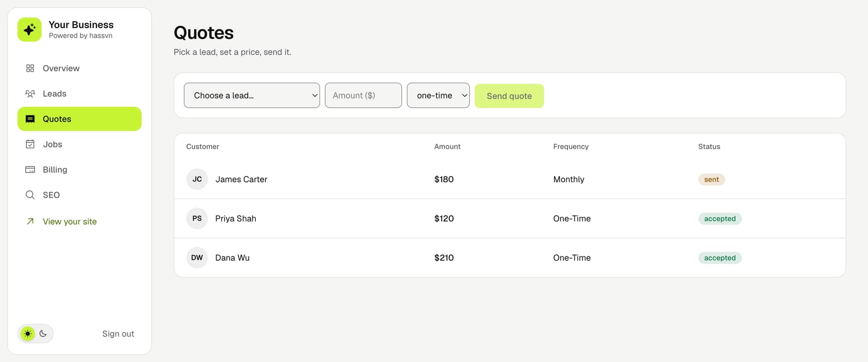The image size is (868, 362).
Task: Click Priya Shah's One-Time frequency cell
Action: coord(571,219)
